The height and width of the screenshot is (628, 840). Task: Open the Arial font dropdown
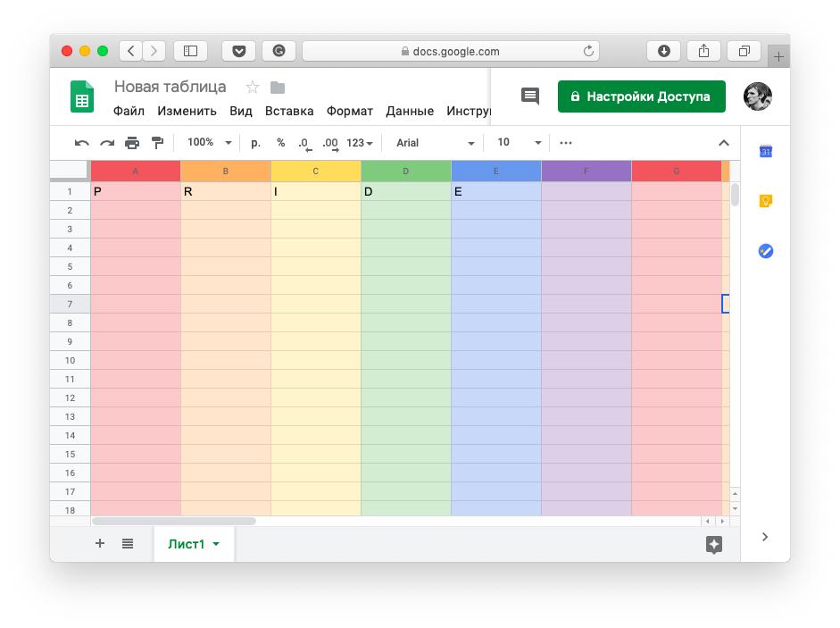pyautogui.click(x=435, y=143)
